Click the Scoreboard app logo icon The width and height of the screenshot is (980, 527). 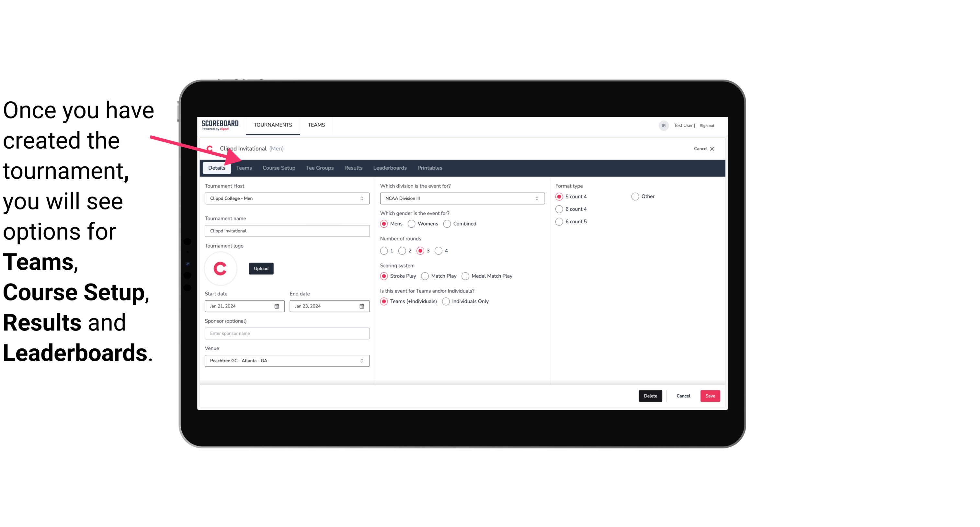tap(220, 125)
